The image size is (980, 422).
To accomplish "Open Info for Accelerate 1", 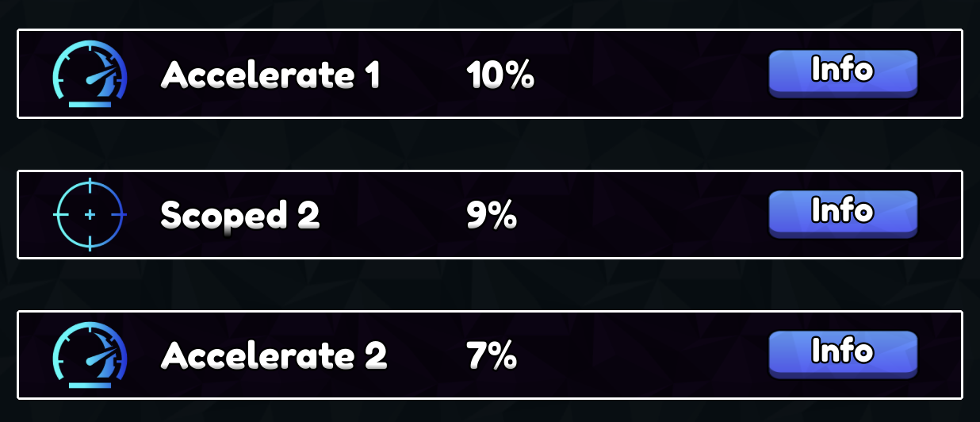I will [x=843, y=74].
